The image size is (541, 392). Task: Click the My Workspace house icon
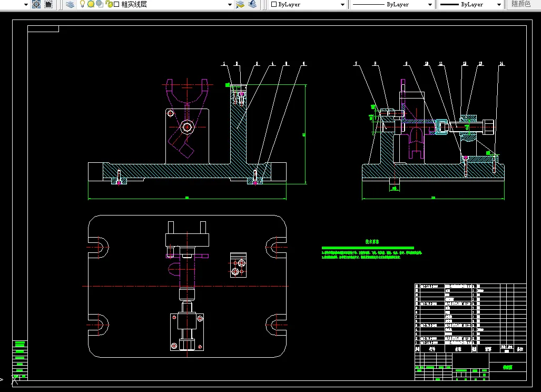pos(48,4)
